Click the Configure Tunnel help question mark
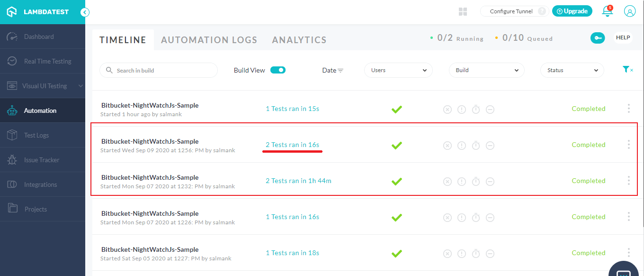644x276 pixels. (542, 11)
